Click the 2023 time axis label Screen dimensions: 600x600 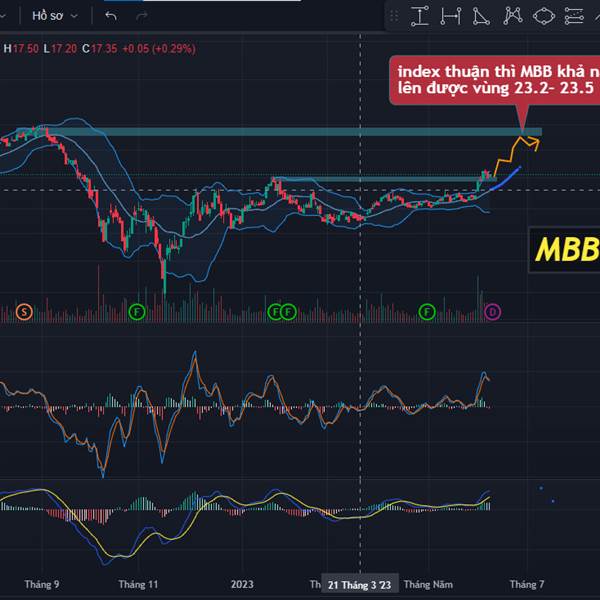coord(242,584)
